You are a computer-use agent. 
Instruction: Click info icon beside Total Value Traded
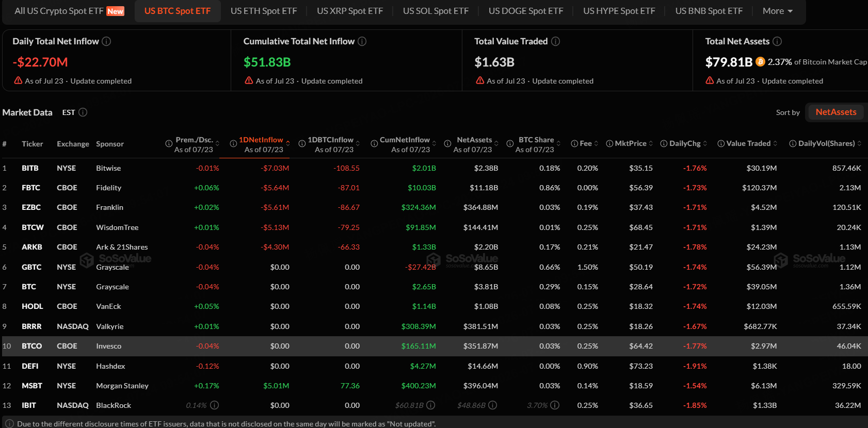pyautogui.click(x=555, y=41)
